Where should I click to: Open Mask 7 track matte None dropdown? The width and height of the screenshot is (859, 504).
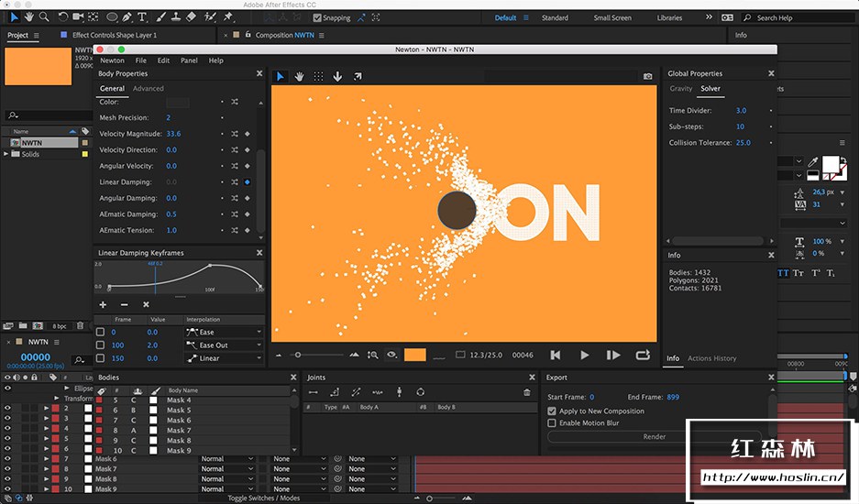(299, 469)
